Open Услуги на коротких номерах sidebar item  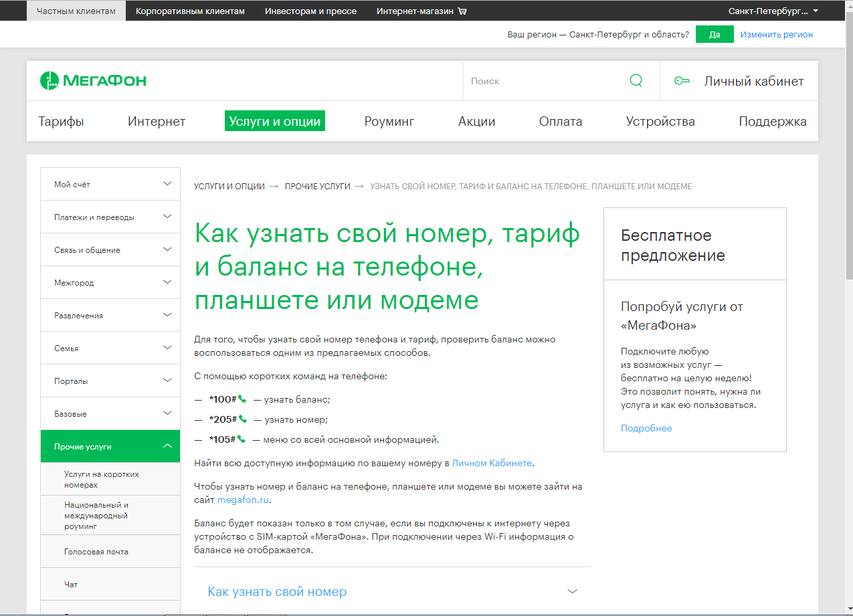[110, 479]
